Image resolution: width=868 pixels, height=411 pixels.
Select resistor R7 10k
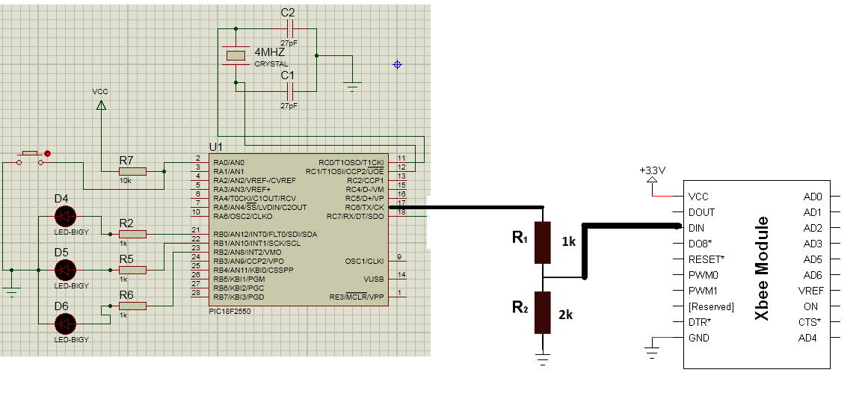133,171
